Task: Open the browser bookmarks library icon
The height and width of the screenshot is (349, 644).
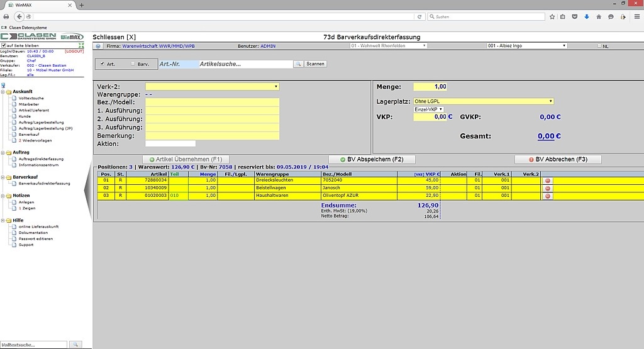Action: click(563, 17)
